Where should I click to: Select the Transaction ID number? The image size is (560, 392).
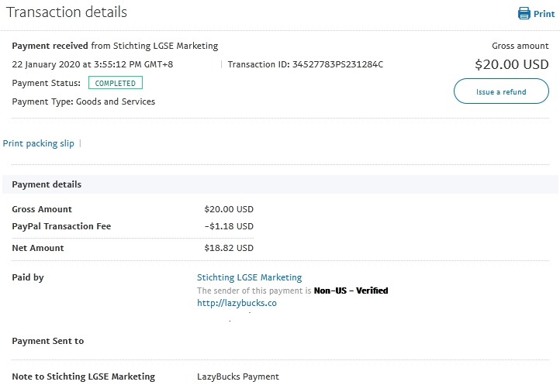click(x=337, y=64)
